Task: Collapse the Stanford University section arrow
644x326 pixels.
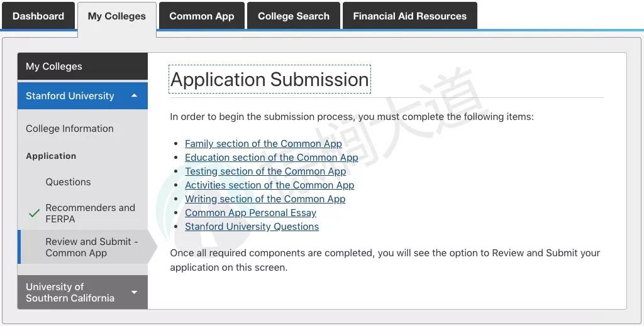Action: [134, 96]
